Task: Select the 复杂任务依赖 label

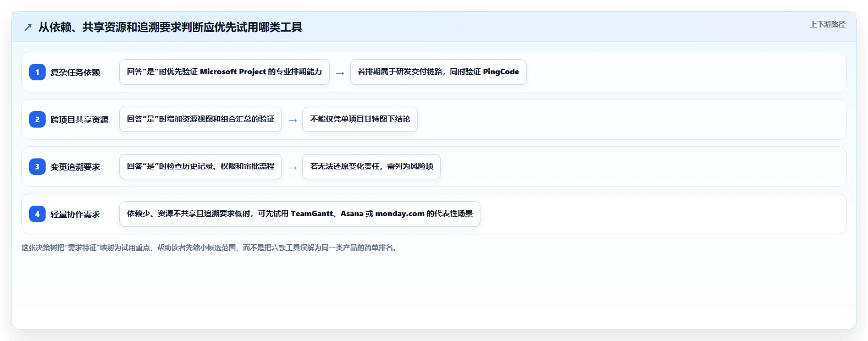Action: click(x=75, y=72)
